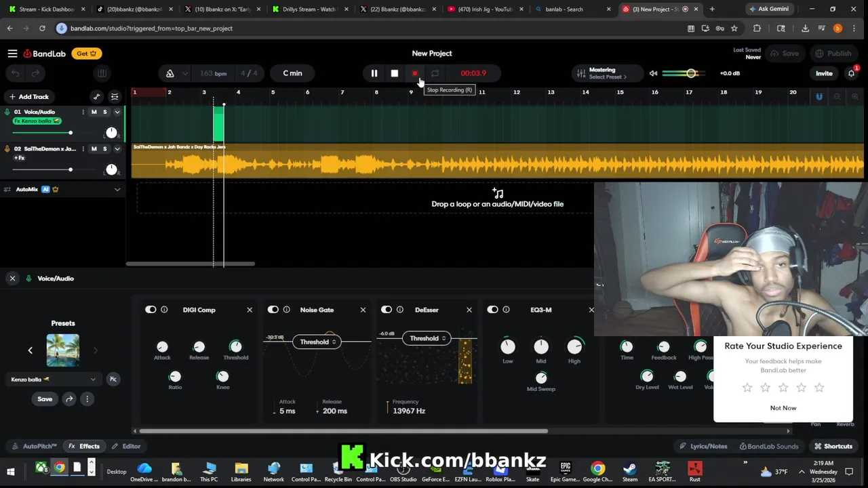Click the Add Track button
The height and width of the screenshot is (488, 868).
pyautogui.click(x=28, y=97)
